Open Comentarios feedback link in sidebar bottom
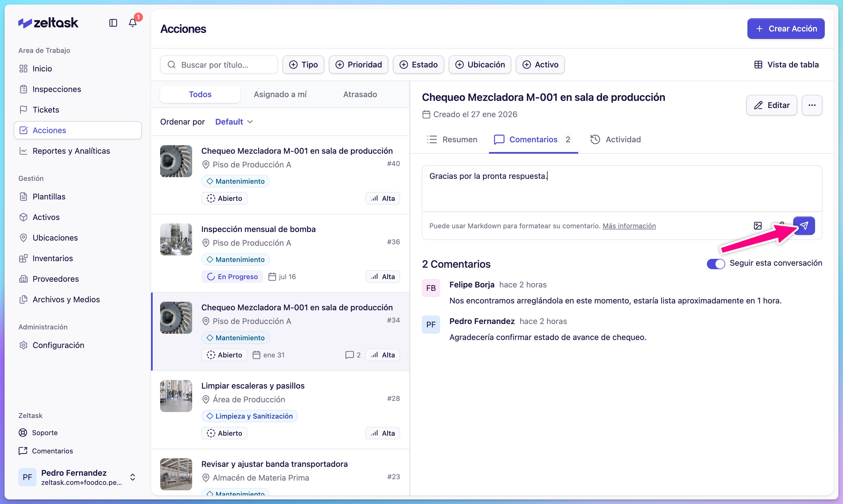 pyautogui.click(x=46, y=451)
